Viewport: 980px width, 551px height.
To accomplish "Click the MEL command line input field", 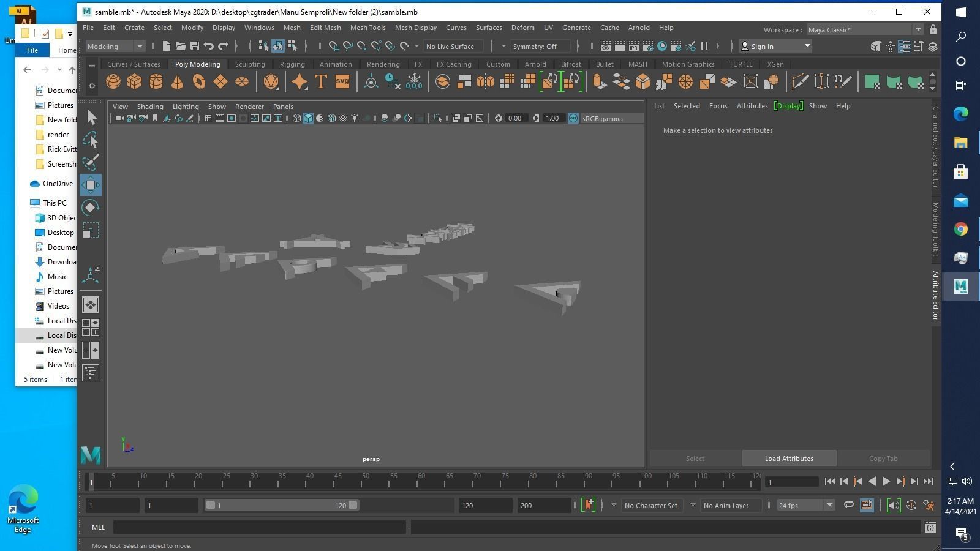I will tap(259, 527).
